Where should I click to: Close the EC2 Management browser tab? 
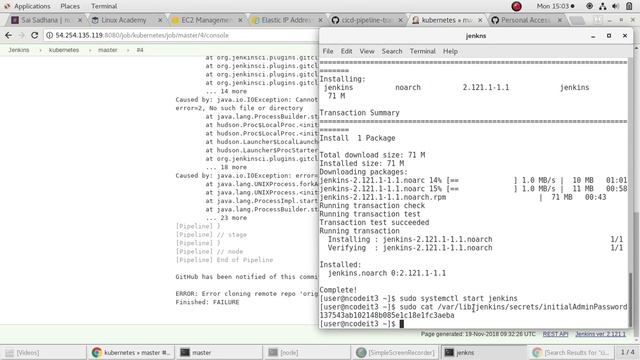pos(240,20)
